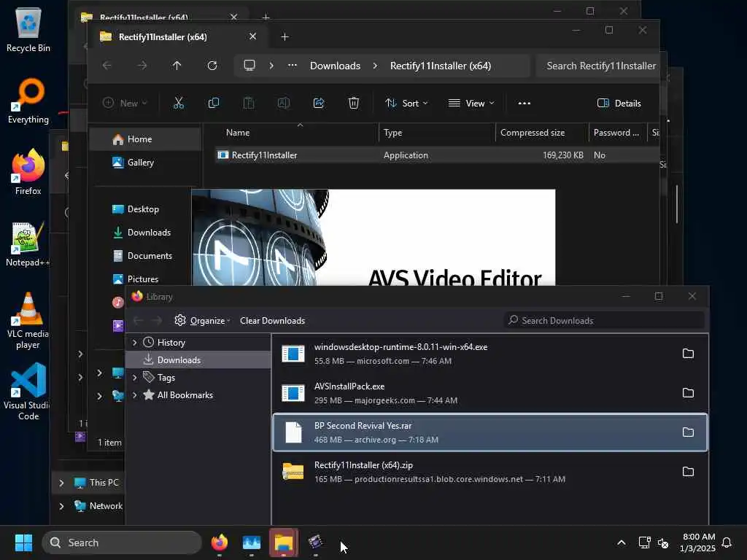747x560 pixels.
Task: Sort by Type column header
Action: (x=392, y=133)
